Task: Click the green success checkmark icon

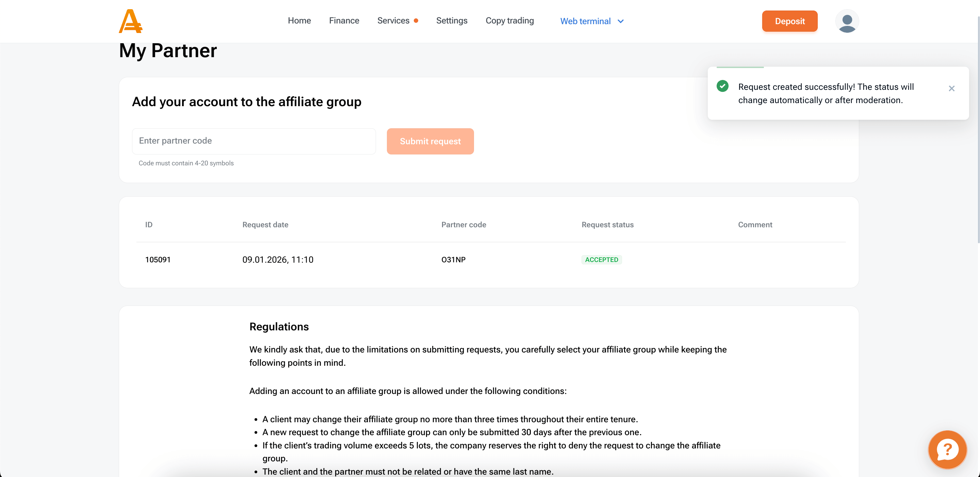Action: point(722,86)
